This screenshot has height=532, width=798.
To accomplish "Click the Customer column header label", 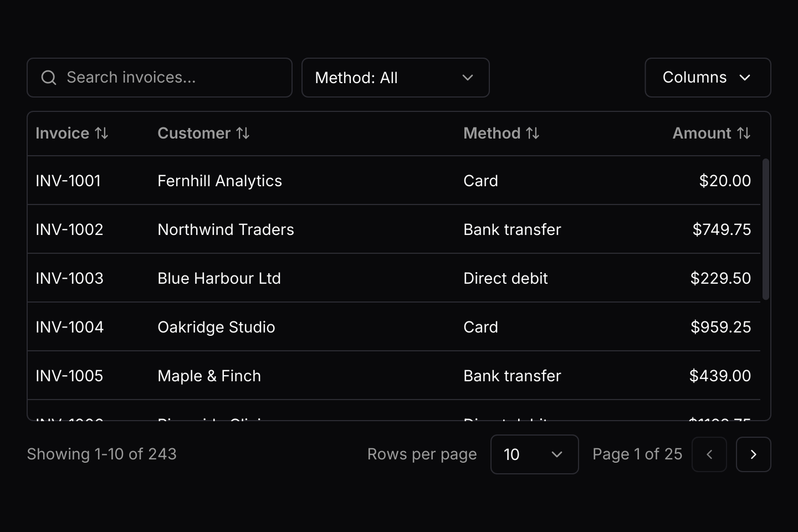I will [x=194, y=134].
